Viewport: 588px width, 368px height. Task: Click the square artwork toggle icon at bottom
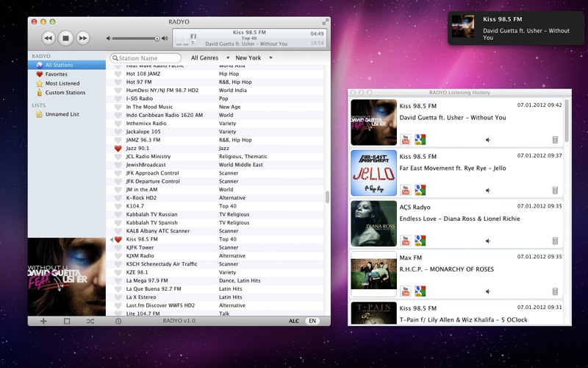pyautogui.click(x=67, y=321)
